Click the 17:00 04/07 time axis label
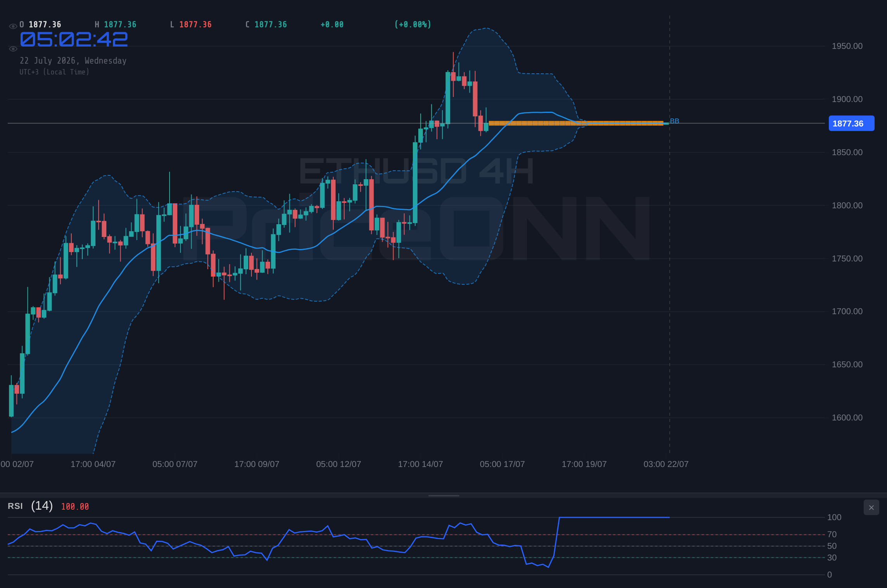 tap(93, 464)
